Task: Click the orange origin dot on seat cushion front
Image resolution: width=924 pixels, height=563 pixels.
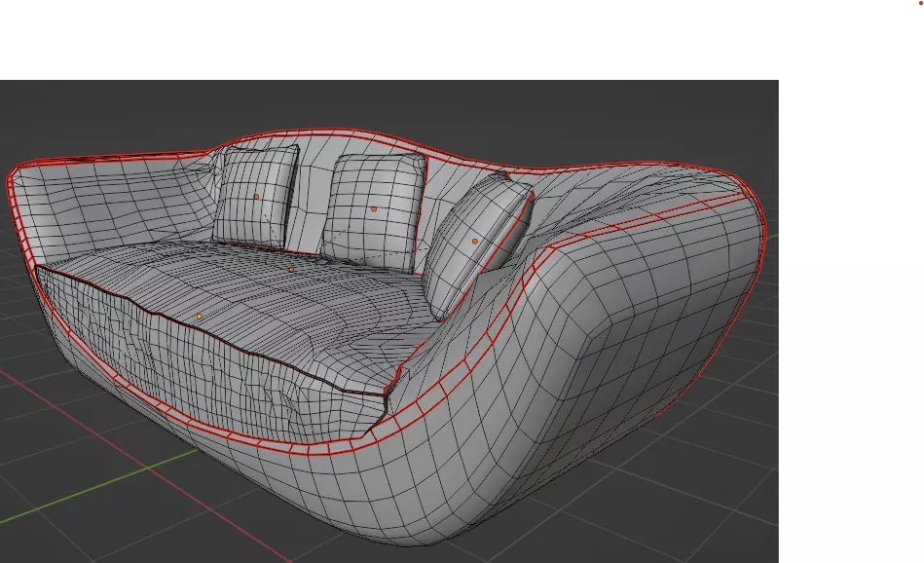Action: (x=200, y=317)
